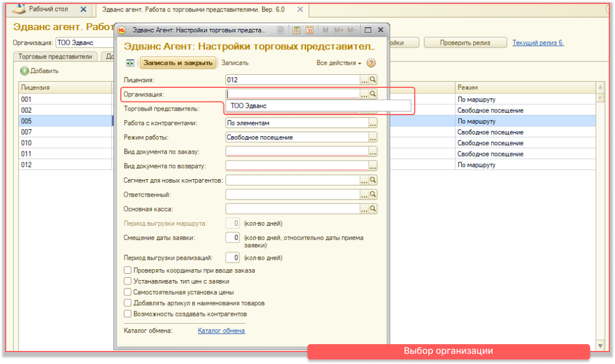The width and height of the screenshot is (615, 364).
Task: Click the M- memory subtract button
Action: click(352, 30)
